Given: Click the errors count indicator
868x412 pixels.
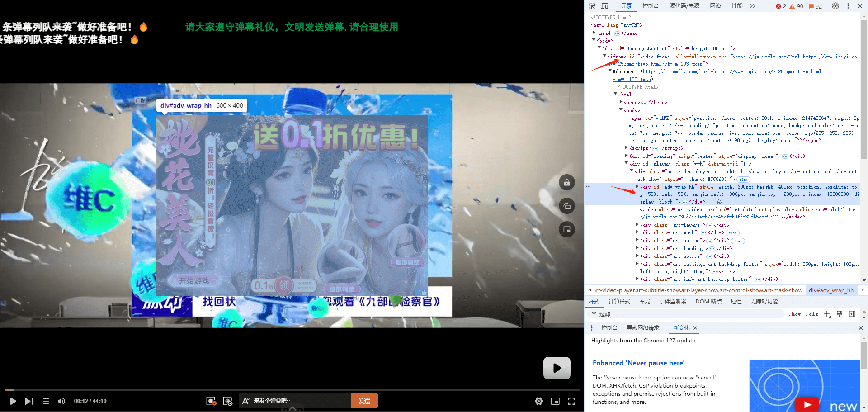Looking at the screenshot, I should click(781, 6).
